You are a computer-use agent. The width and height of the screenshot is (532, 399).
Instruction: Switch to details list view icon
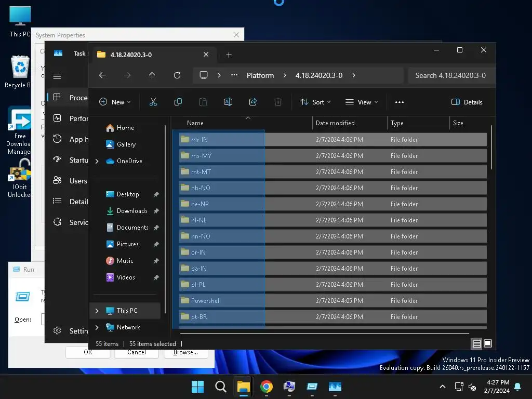coord(476,344)
